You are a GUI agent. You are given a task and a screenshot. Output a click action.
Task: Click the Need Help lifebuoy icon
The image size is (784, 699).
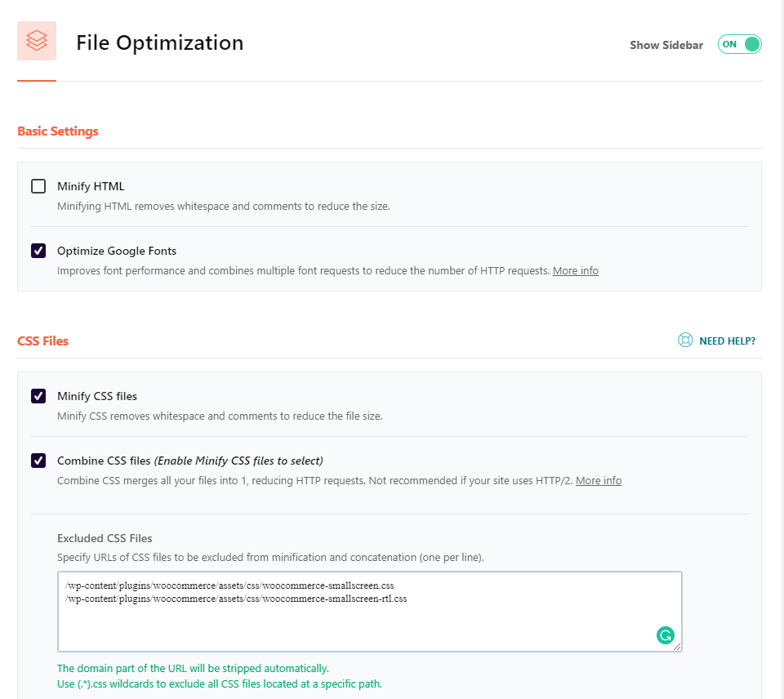[685, 340]
